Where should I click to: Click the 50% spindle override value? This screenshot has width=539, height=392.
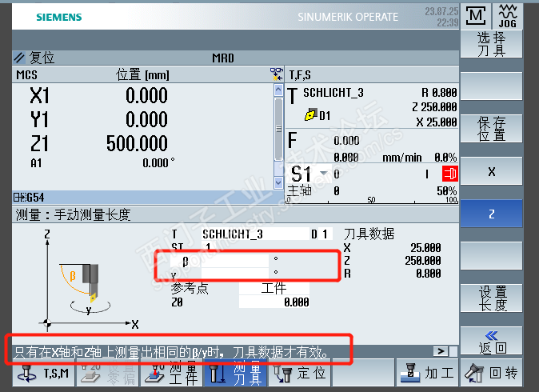pyautogui.click(x=447, y=191)
